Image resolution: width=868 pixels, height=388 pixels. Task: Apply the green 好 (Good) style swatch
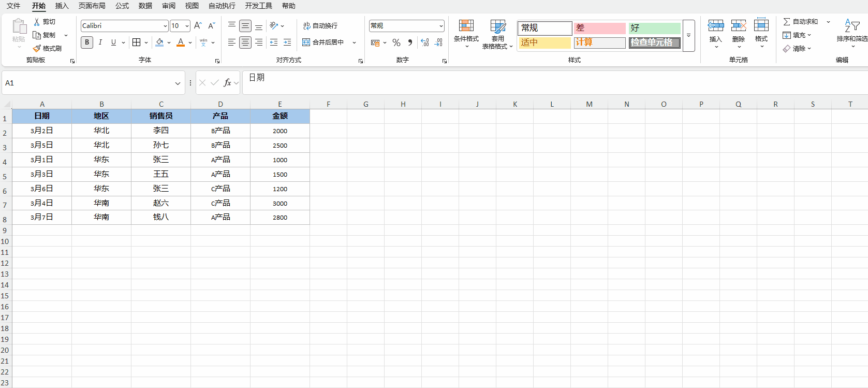click(655, 28)
